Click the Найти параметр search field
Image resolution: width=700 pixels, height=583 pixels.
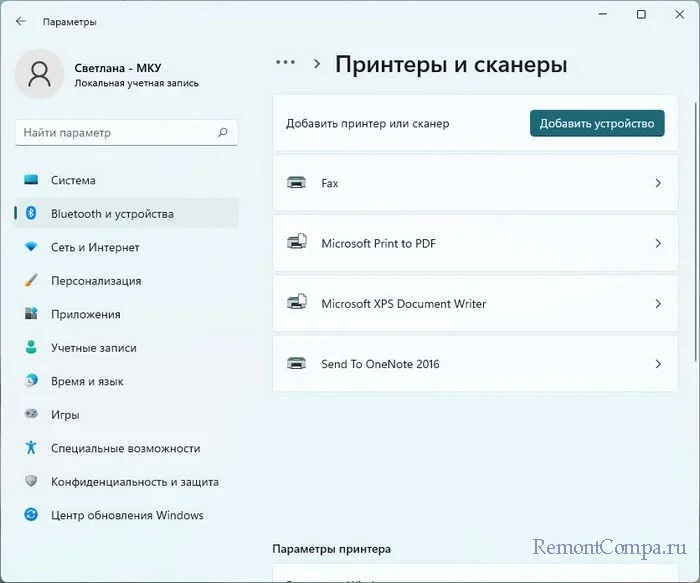click(115, 132)
